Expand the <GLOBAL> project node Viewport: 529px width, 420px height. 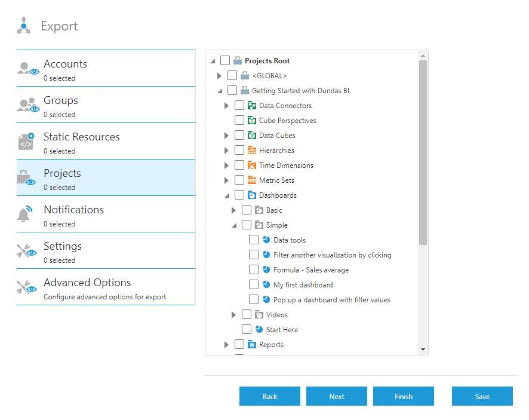[x=219, y=76]
